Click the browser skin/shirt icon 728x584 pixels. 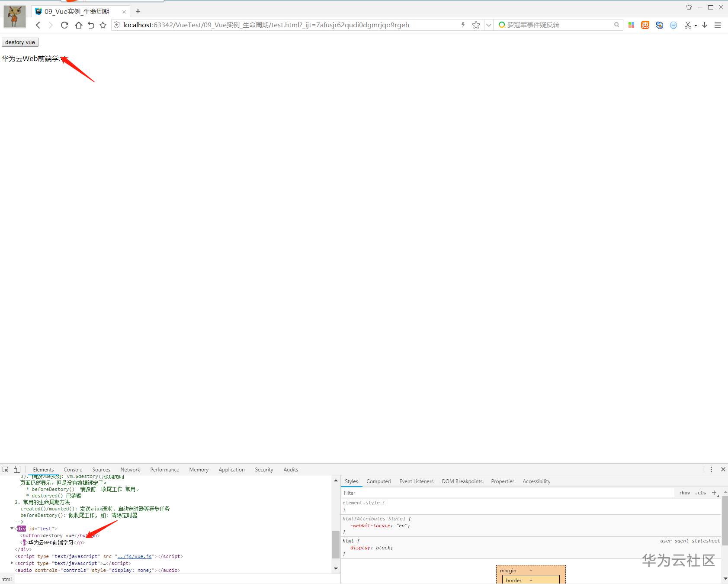689,7
